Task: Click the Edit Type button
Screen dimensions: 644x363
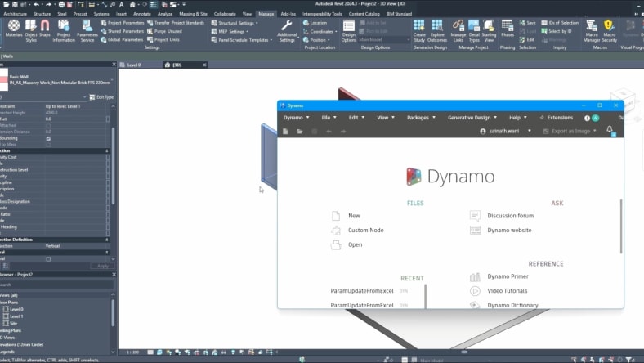Action: (103, 96)
